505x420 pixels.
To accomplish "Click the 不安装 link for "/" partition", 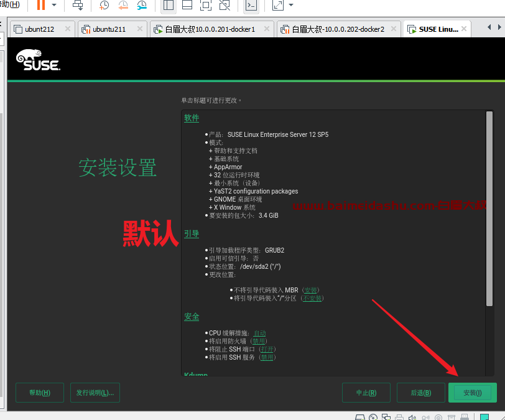I will click(312, 299).
